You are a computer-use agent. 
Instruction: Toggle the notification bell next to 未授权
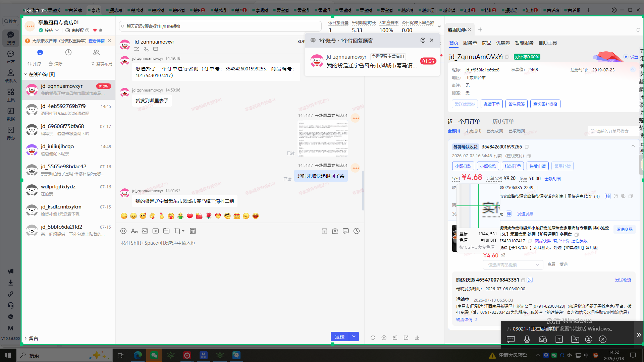pos(101,30)
